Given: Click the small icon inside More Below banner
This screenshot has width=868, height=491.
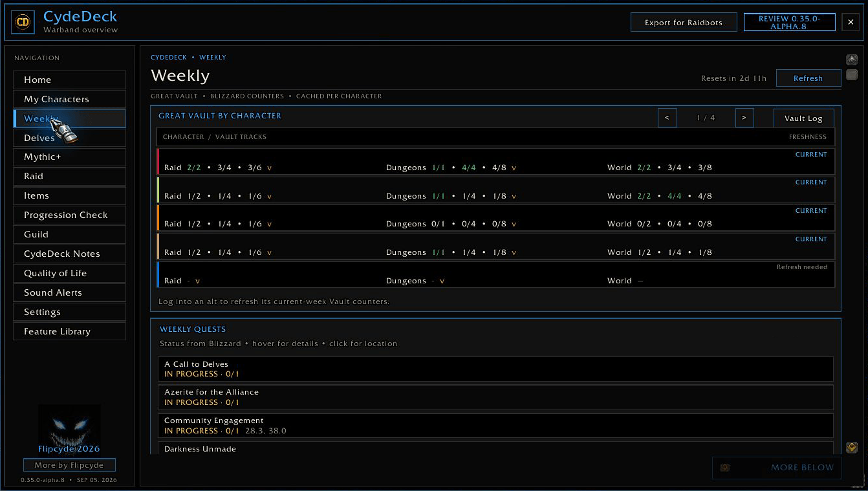Looking at the screenshot, I should click(x=725, y=468).
